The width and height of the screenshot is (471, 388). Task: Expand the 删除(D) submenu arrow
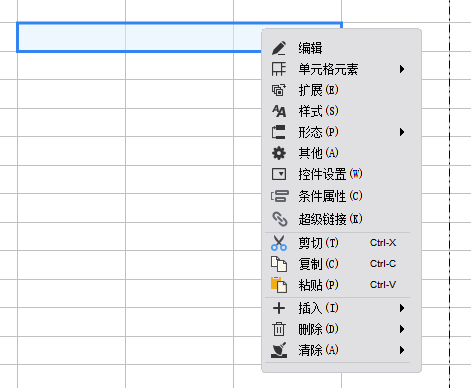402,329
